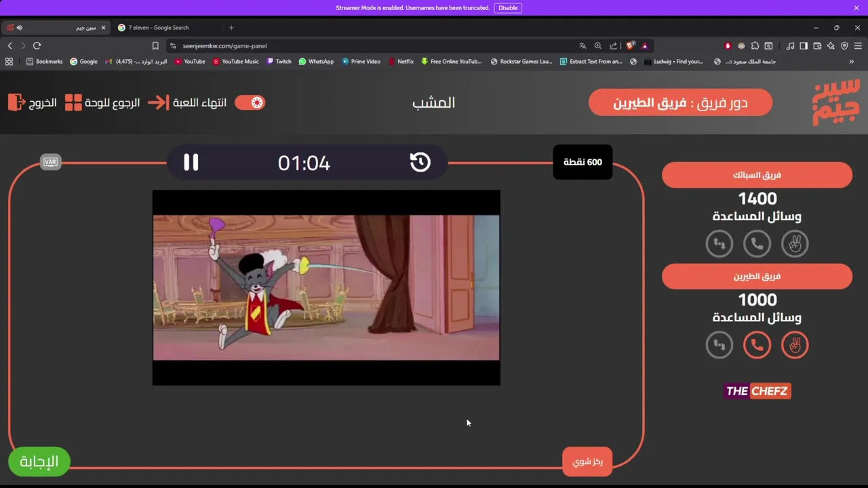Image resolution: width=868 pixels, height=488 pixels.
Task: Go back in browser history
Action: [9, 45]
